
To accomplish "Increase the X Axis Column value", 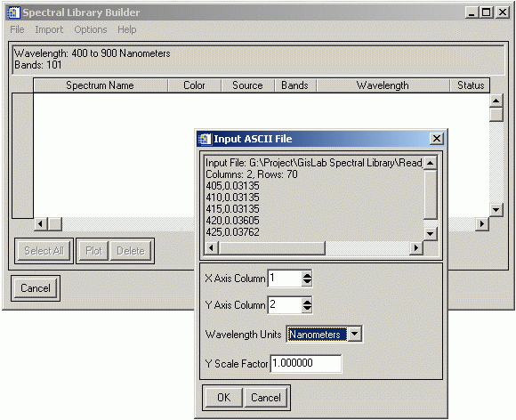I will tap(307, 275).
